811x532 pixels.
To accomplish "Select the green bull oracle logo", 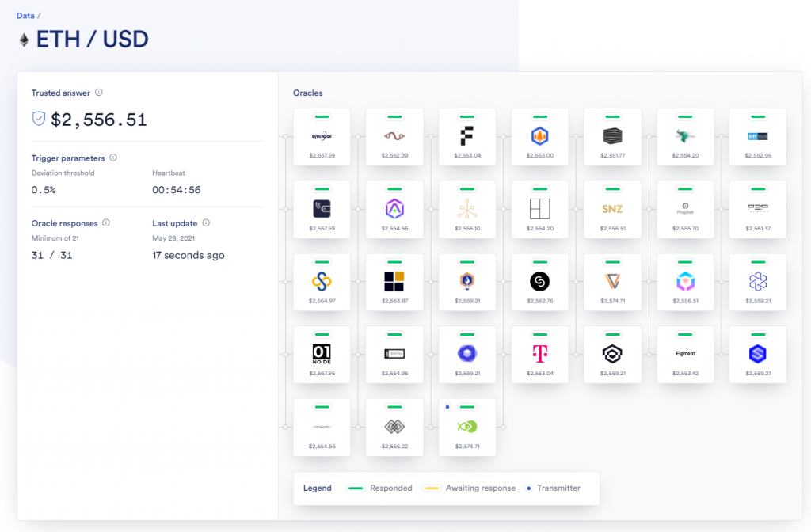I will (685, 136).
